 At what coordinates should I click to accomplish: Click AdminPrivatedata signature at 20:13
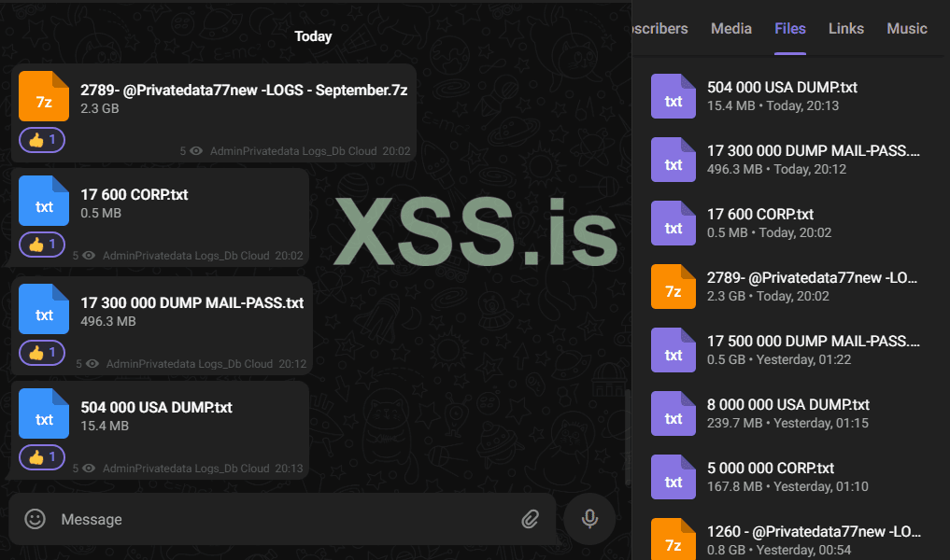point(186,469)
